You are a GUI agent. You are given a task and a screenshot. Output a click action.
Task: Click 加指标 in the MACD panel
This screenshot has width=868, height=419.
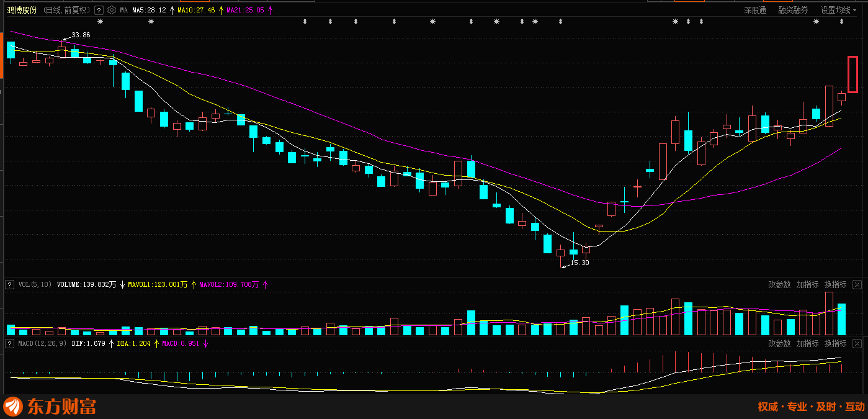click(x=807, y=343)
